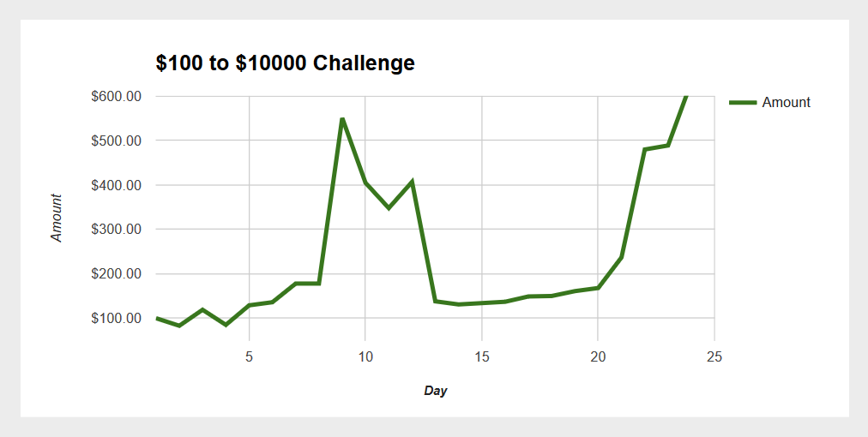
Task: Click the rotated 'Amount' vertical axis title
Action: click(57, 218)
